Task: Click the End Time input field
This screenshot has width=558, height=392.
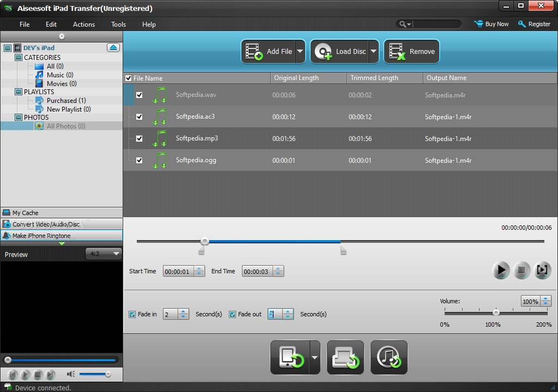Action: [x=257, y=272]
